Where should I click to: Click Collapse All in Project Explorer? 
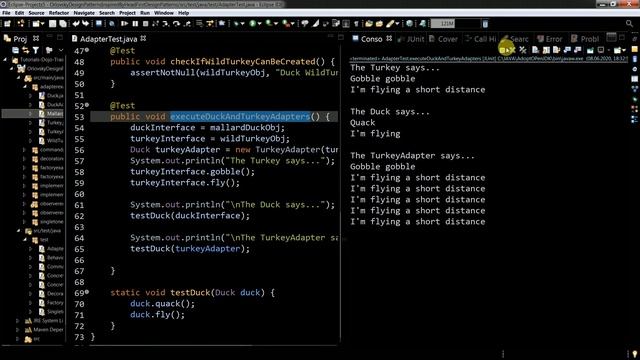coord(16,50)
